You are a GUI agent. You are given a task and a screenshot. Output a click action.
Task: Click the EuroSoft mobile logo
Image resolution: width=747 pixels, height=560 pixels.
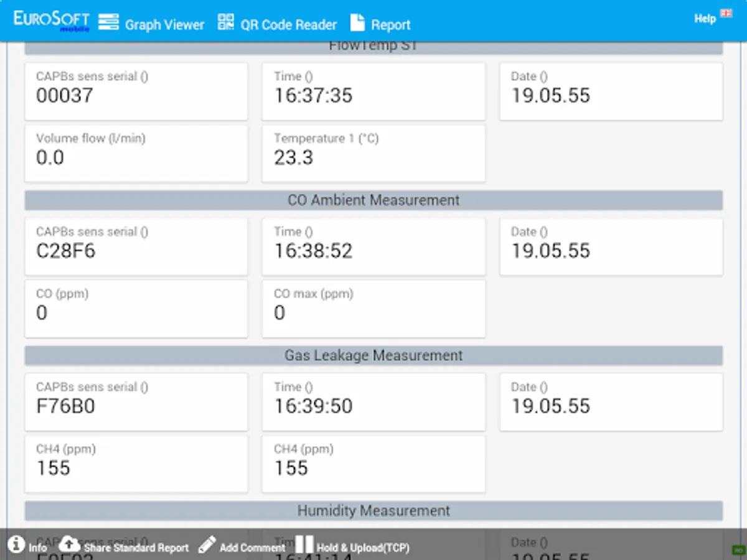(51, 20)
